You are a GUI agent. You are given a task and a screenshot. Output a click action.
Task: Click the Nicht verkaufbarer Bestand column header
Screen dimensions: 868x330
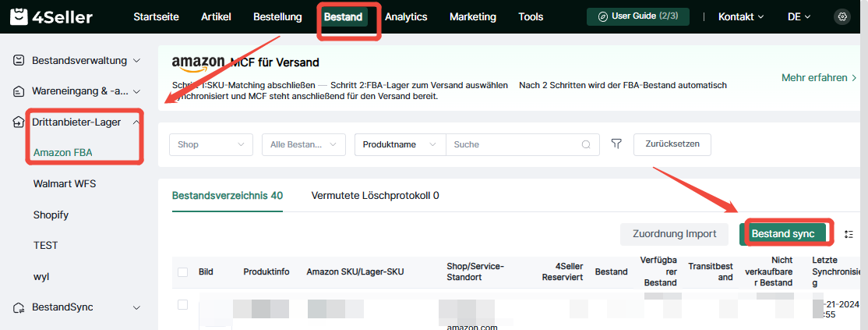pyautogui.click(x=769, y=271)
